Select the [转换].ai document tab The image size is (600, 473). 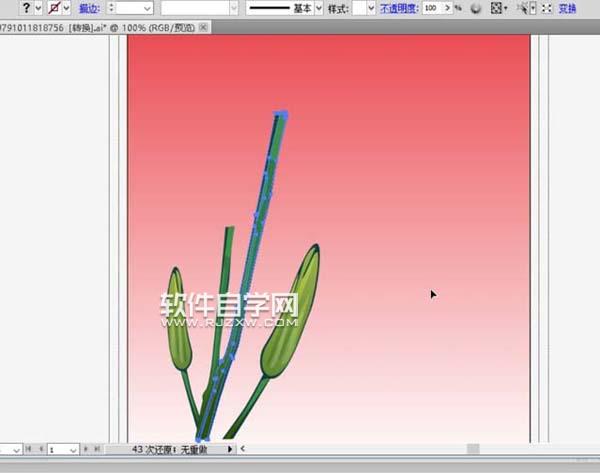(98, 28)
